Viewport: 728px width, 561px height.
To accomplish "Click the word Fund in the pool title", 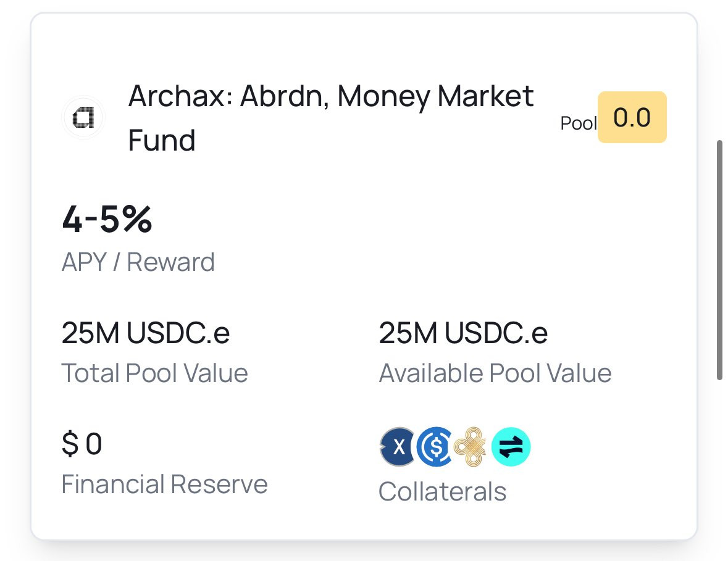I will [162, 140].
